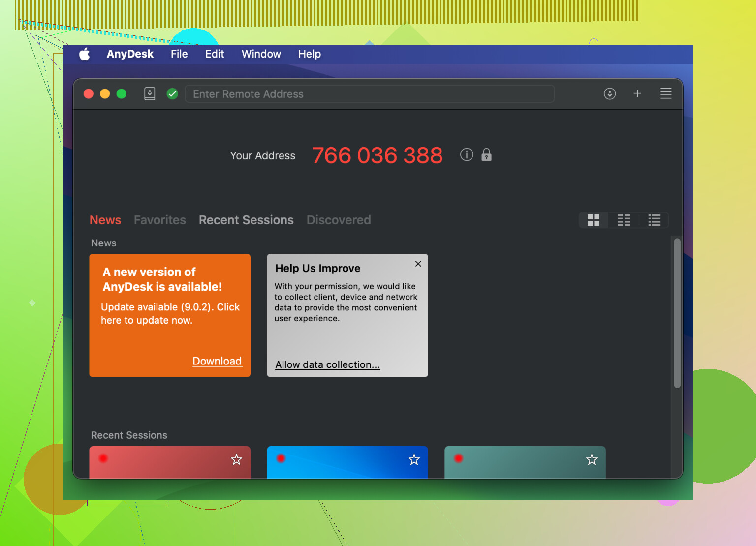Open the Edit menu

(x=215, y=54)
